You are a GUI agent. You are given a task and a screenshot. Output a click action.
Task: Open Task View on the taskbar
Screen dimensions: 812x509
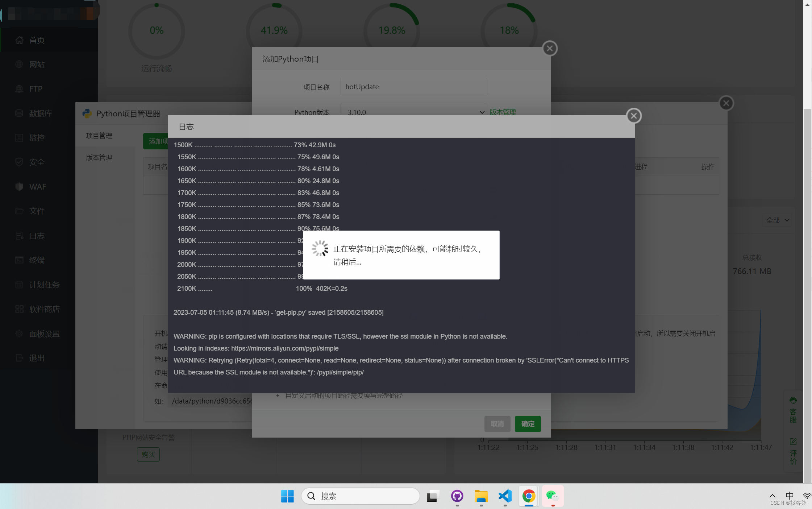(433, 496)
